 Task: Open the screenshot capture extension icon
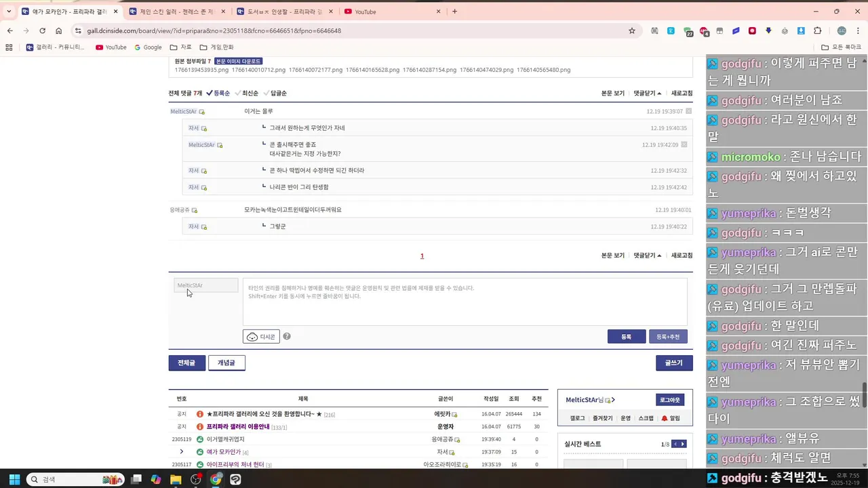pyautogui.click(x=654, y=30)
